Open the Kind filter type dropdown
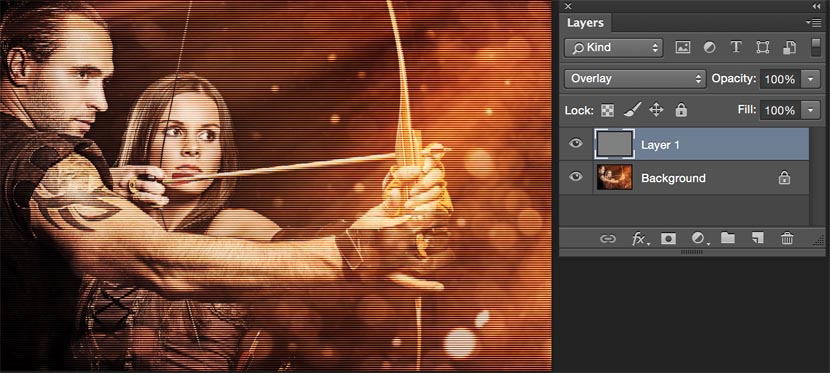Image resolution: width=830 pixels, height=373 pixels. point(614,48)
